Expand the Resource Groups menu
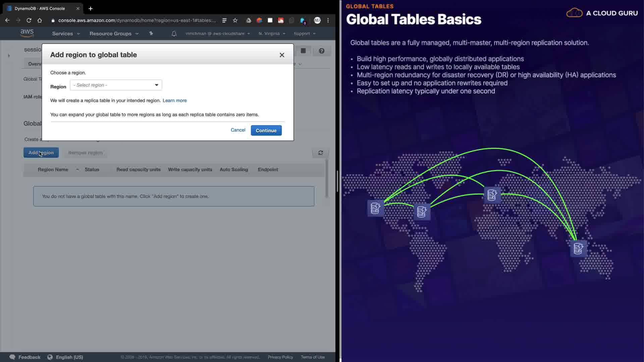 [x=114, y=34]
